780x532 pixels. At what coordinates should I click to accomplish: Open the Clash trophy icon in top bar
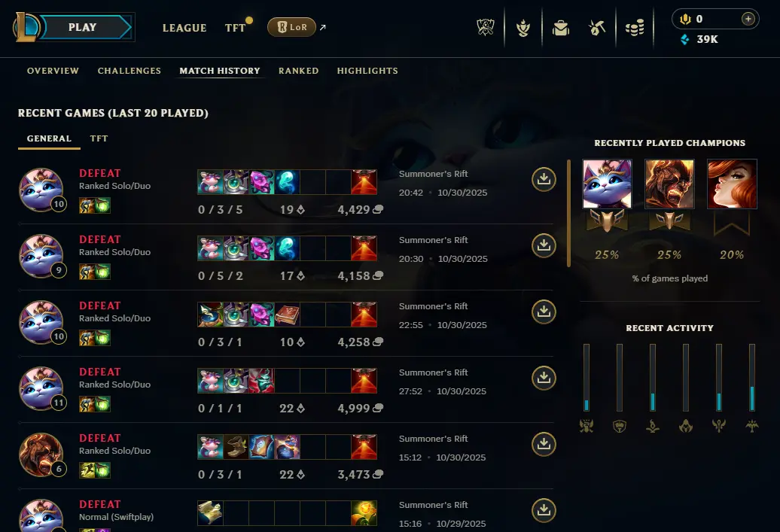486,27
